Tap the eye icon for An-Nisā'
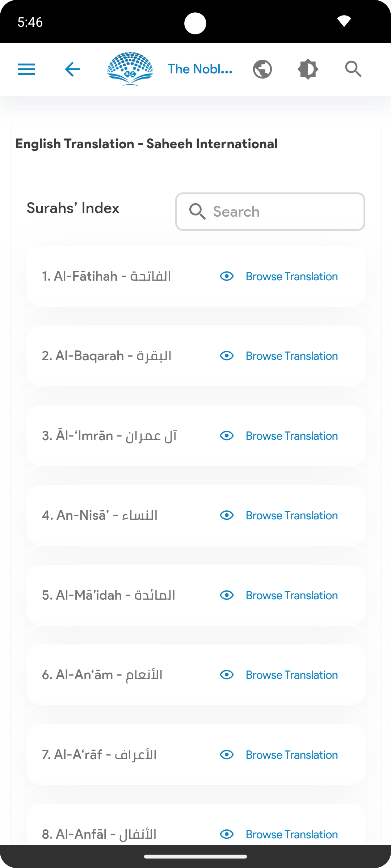This screenshot has height=868, width=391. pyautogui.click(x=227, y=515)
